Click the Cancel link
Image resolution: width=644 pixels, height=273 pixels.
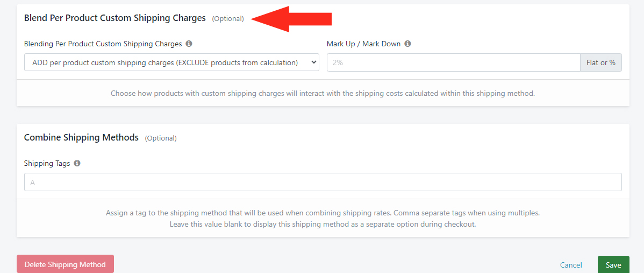(x=571, y=265)
